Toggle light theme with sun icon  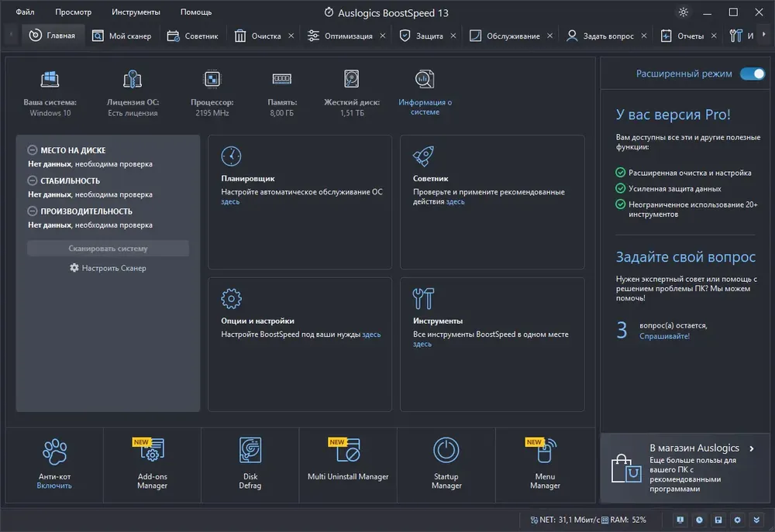[x=683, y=12]
